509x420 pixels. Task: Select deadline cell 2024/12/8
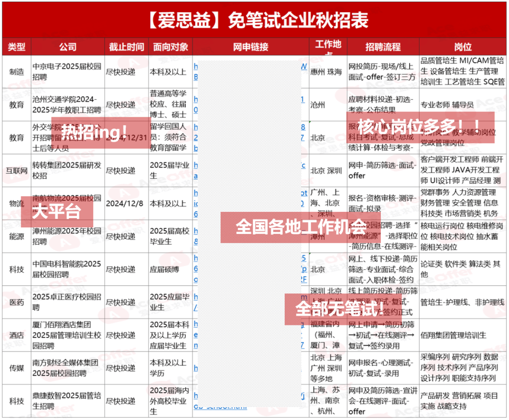(127, 203)
